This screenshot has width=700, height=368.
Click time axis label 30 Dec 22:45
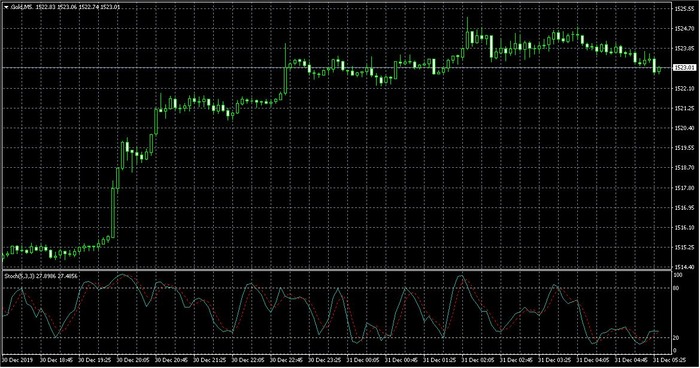click(286, 360)
